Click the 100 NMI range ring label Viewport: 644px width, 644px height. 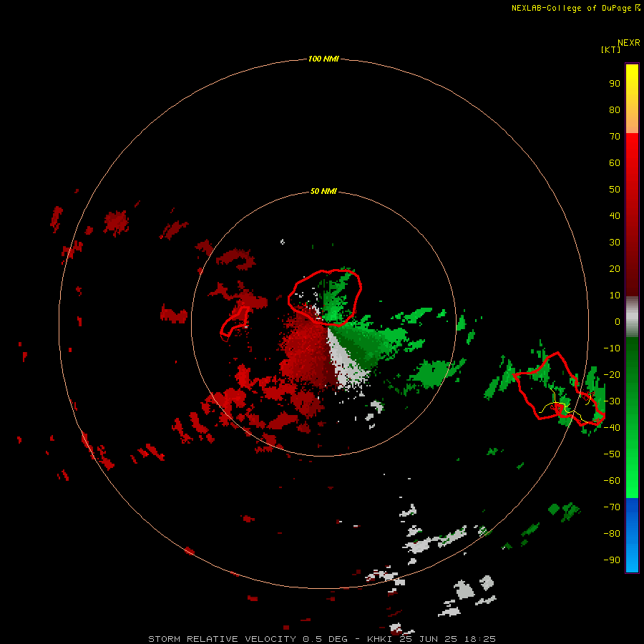pyautogui.click(x=323, y=59)
